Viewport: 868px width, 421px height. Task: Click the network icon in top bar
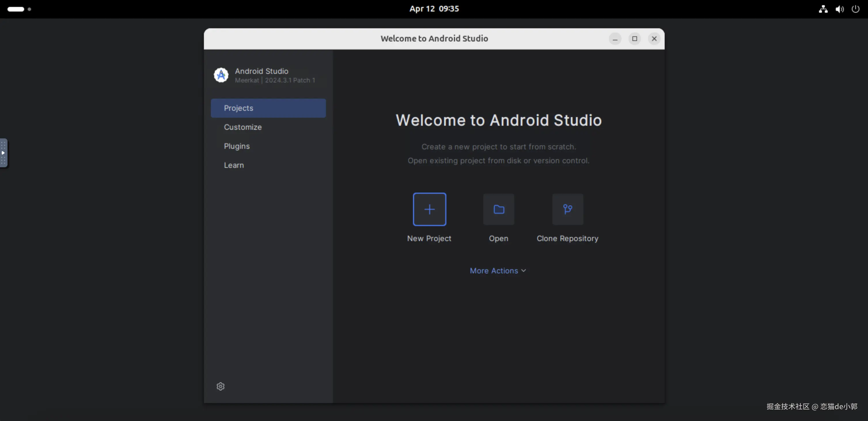click(823, 9)
